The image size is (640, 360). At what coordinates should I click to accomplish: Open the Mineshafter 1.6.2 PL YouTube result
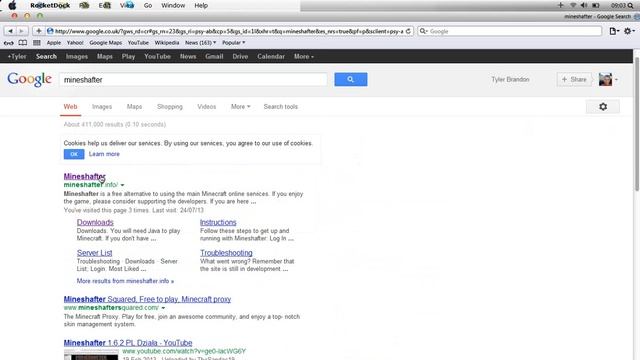pos(128,343)
